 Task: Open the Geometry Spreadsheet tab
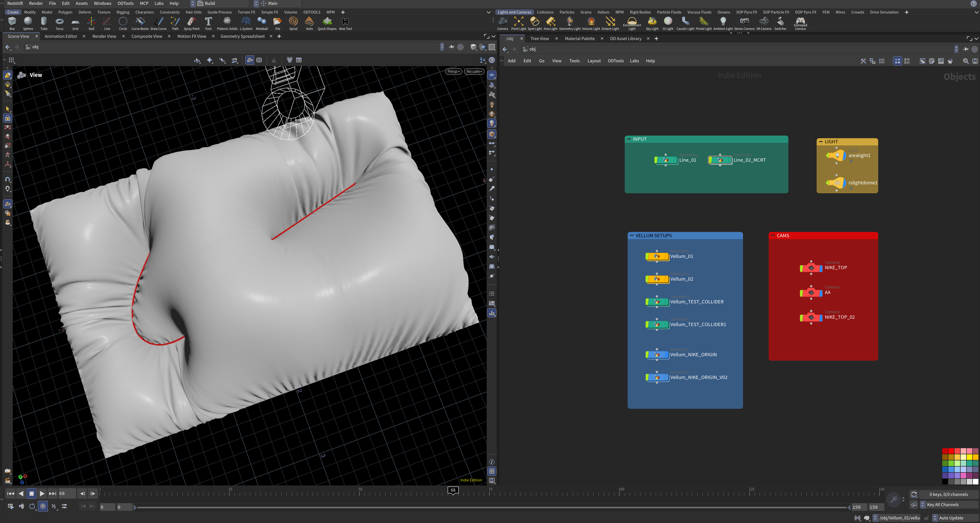242,36
